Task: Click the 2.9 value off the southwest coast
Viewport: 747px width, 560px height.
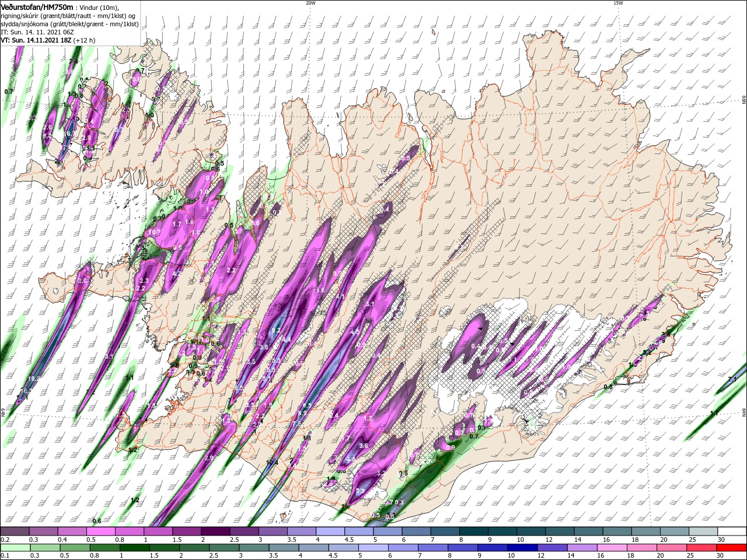Action: click(x=210, y=459)
